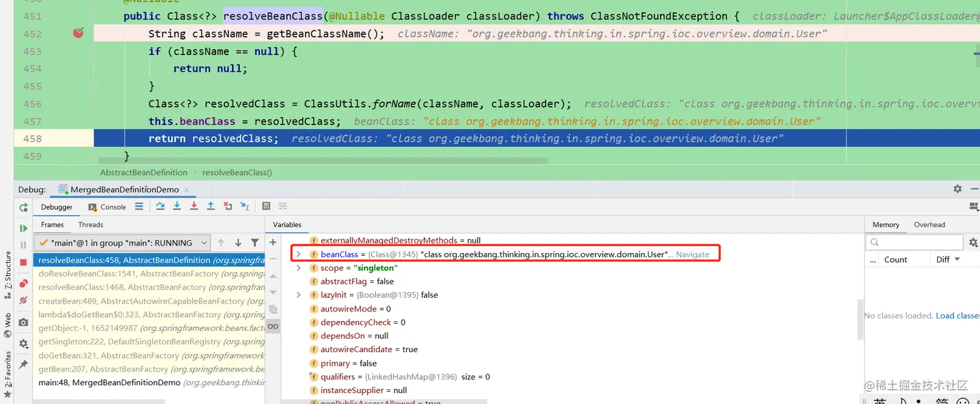The width and height of the screenshot is (980, 404).
Task: Pin the debug tab
Action: (23, 365)
